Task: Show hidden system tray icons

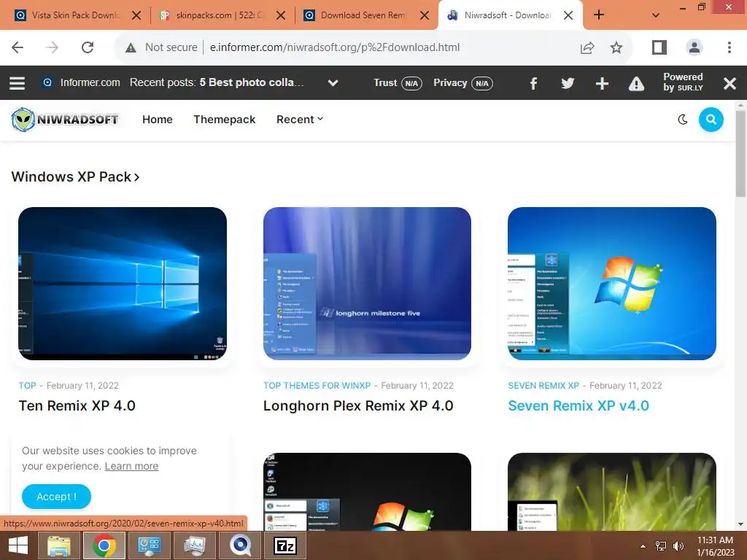Action: [643, 546]
